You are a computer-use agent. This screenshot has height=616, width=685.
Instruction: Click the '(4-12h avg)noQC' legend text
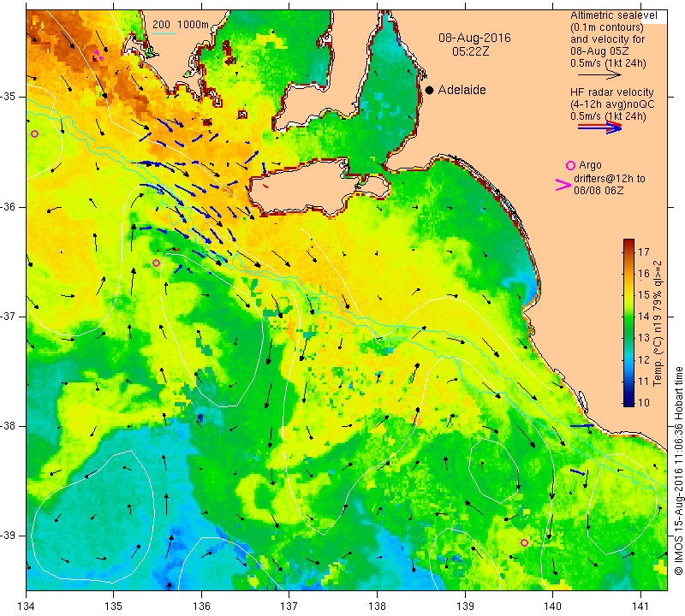pos(612,104)
